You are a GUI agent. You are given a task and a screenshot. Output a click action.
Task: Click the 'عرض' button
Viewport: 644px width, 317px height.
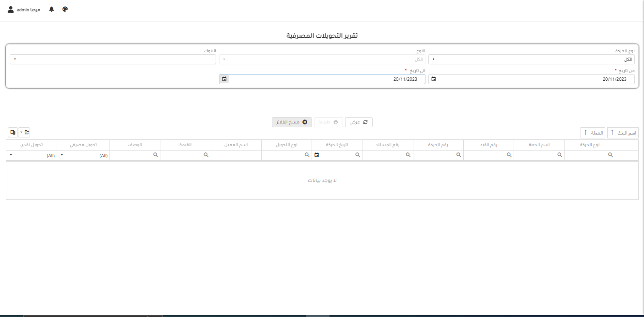pyautogui.click(x=359, y=122)
